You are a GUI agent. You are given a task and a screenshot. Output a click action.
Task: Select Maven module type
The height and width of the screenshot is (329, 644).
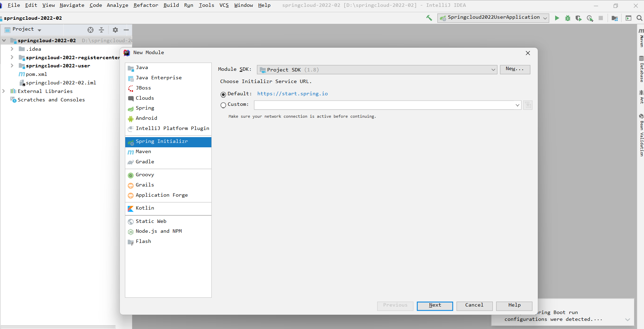click(x=168, y=152)
